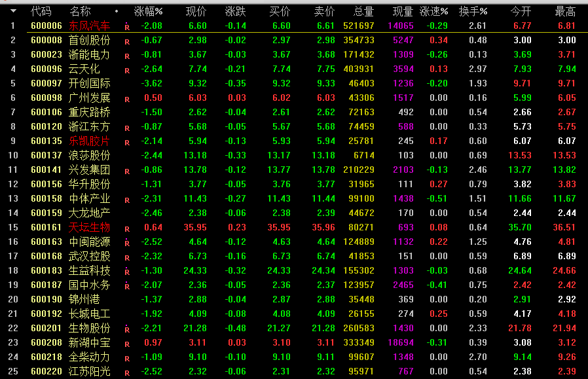Click the R marker next to 乐凯胶片

point(127,143)
